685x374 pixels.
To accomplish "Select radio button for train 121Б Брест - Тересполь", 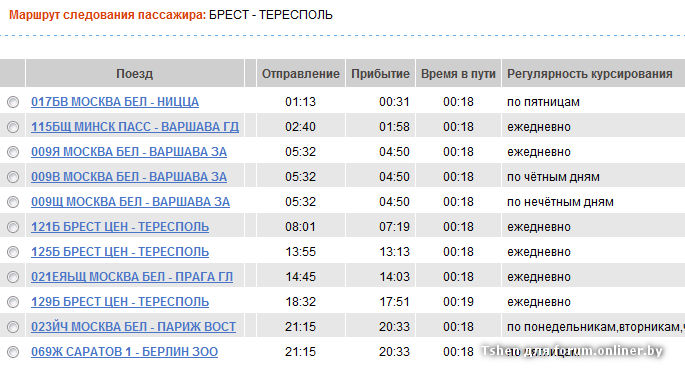I will [13, 227].
